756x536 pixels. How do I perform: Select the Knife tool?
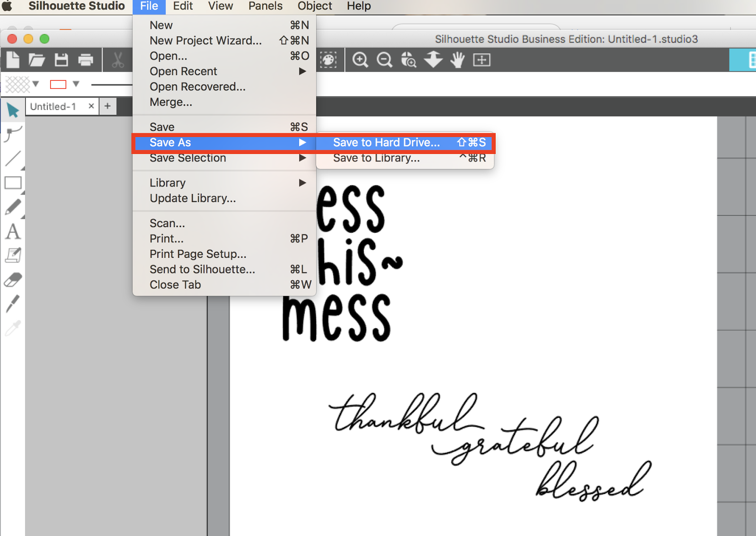click(13, 304)
